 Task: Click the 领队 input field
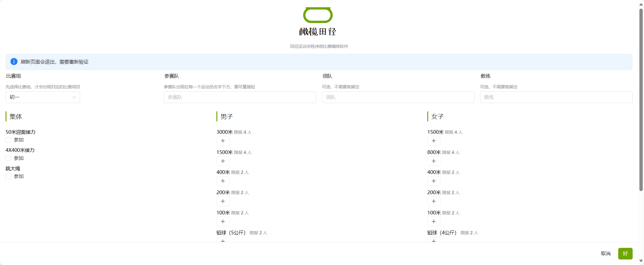point(398,97)
